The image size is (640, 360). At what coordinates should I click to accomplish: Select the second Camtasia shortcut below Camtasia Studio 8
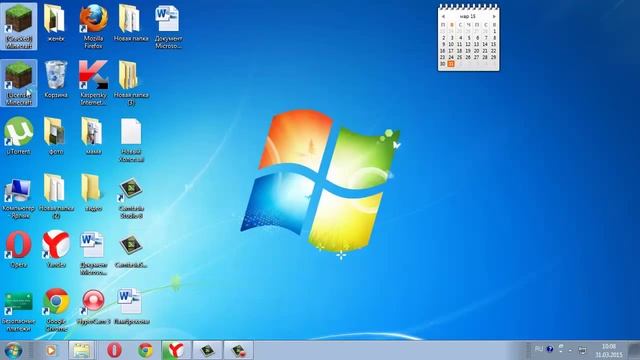pyautogui.click(x=131, y=250)
